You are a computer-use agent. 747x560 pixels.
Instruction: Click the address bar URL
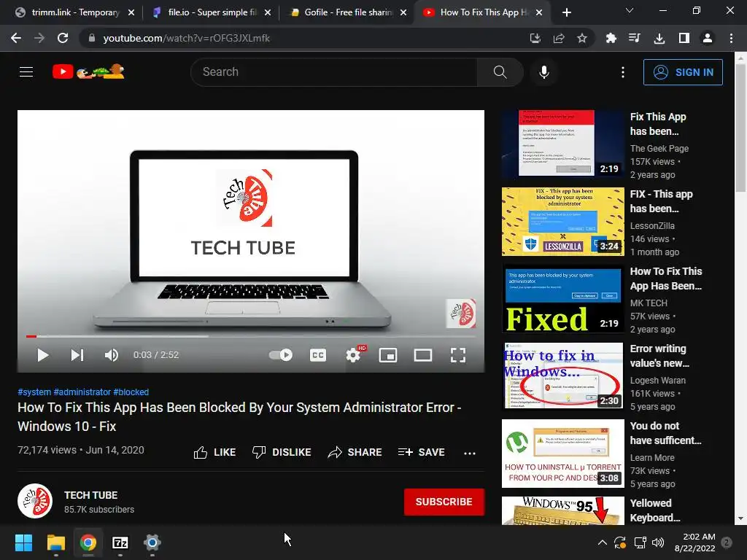(186, 38)
